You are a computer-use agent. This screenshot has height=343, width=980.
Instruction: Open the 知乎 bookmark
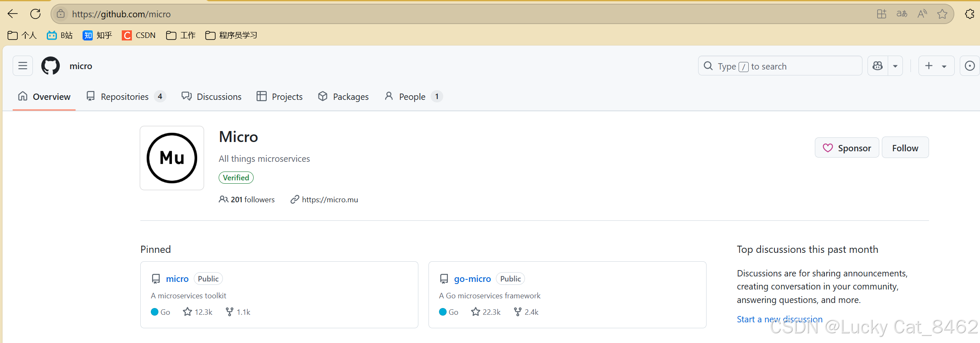tap(98, 35)
